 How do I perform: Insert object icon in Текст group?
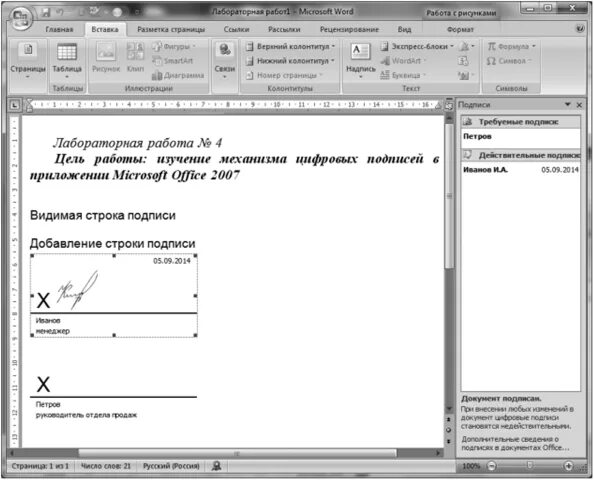tap(466, 75)
